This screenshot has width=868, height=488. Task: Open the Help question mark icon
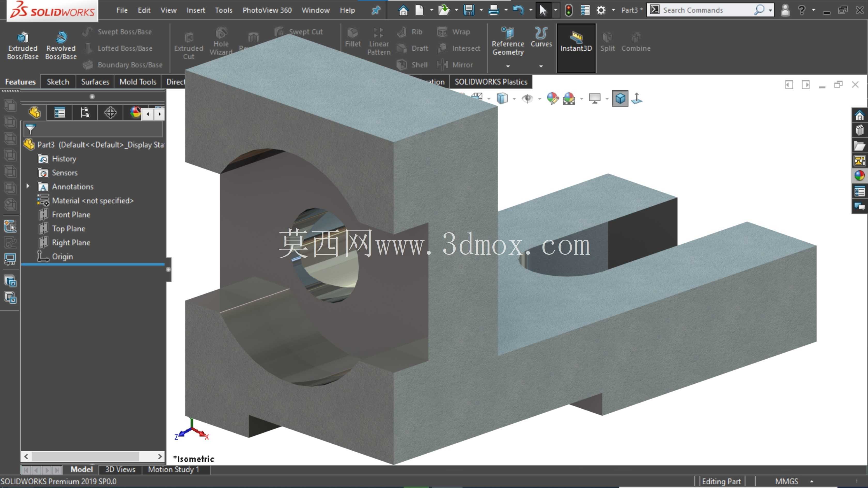click(x=802, y=10)
